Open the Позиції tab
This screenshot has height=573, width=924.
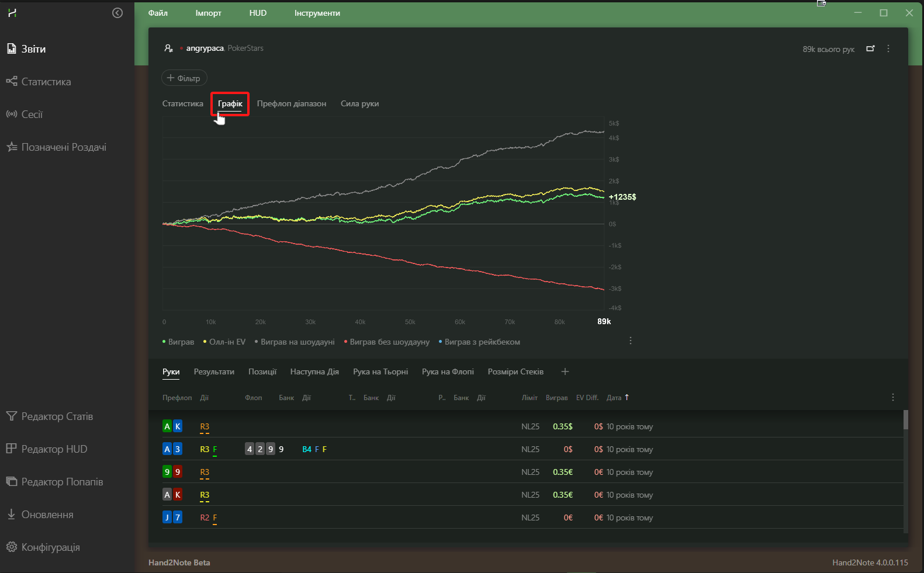(262, 371)
